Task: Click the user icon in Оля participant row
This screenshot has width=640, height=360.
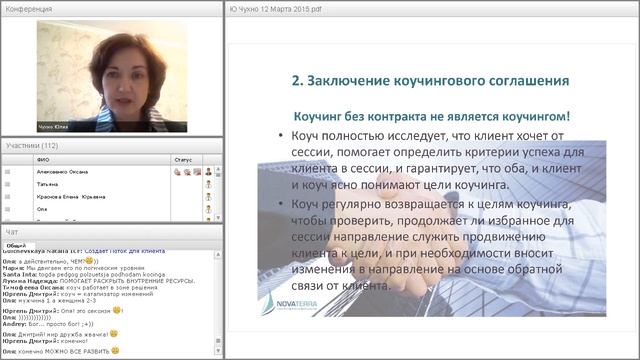Action: pos(209,209)
